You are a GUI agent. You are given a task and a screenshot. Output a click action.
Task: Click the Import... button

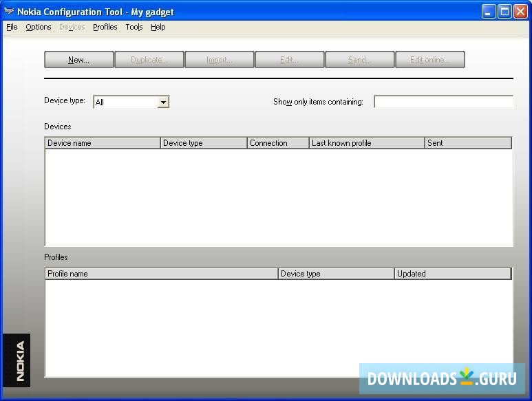pyautogui.click(x=219, y=60)
